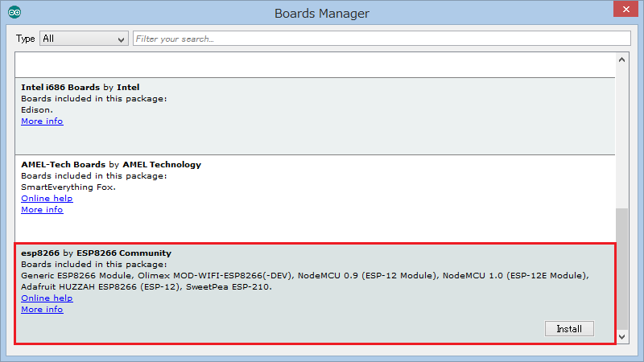Select the AMEL-Tech Boards entry title
644x362 pixels.
111,164
